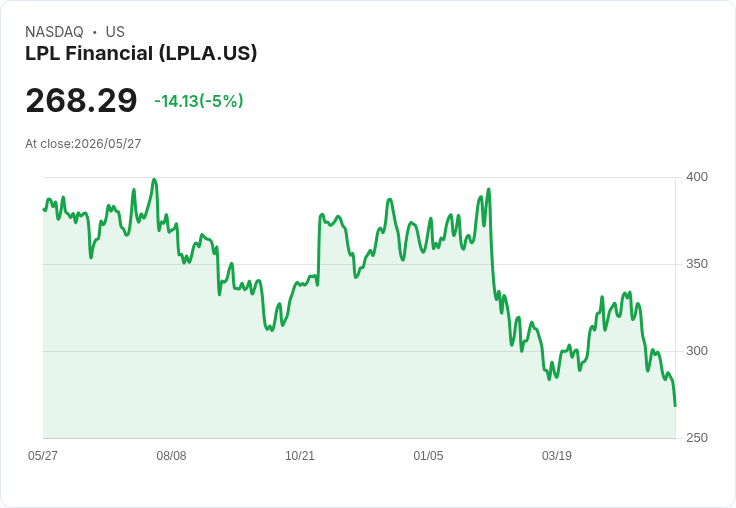Click the At close:2026/05/27 timestamp
Screen dimensions: 736x508
tap(83, 144)
